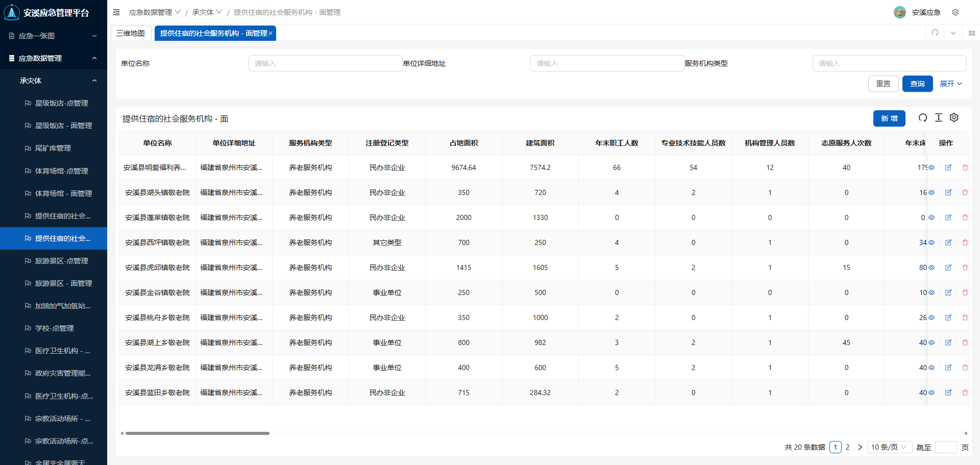Edit the 安溪县湖头镇敬老院 row

[948, 192]
